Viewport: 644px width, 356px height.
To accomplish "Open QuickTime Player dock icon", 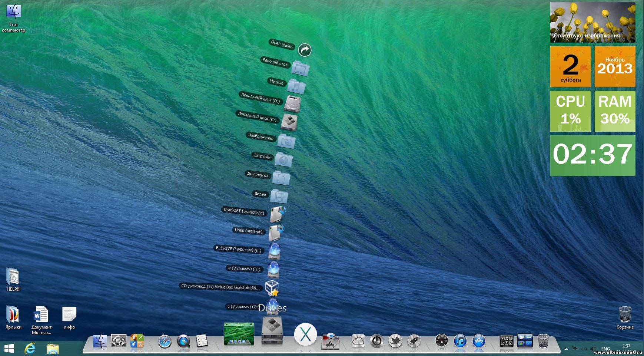I will coord(183,341).
